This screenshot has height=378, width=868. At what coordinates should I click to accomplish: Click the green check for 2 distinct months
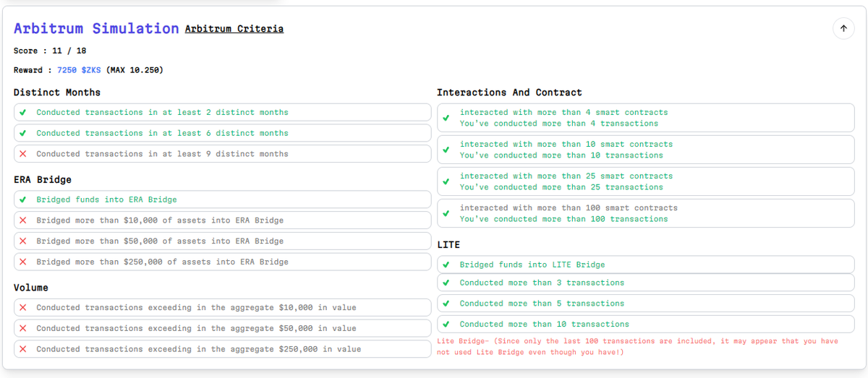click(x=23, y=113)
